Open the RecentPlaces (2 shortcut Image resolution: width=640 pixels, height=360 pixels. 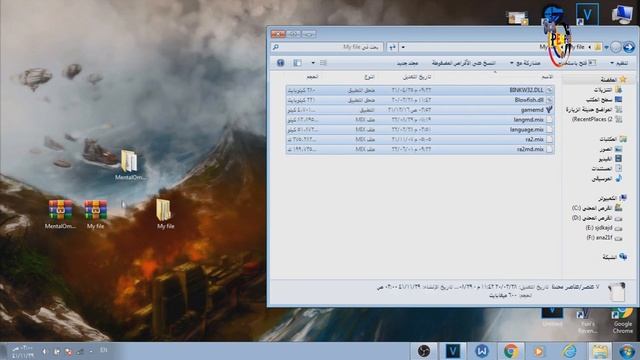click(597, 120)
